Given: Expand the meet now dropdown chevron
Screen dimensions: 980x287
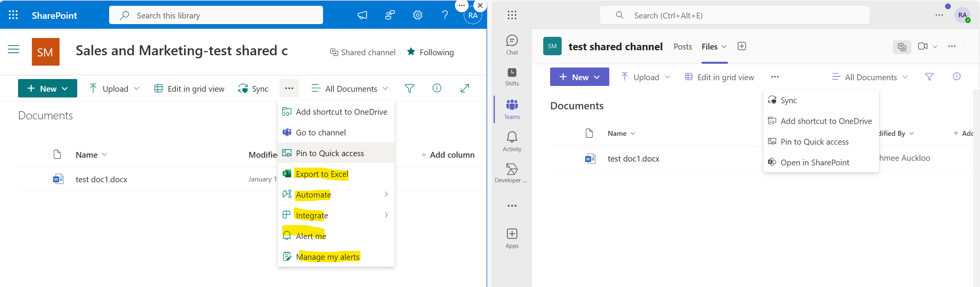Looking at the screenshot, I should pyautogui.click(x=935, y=46).
